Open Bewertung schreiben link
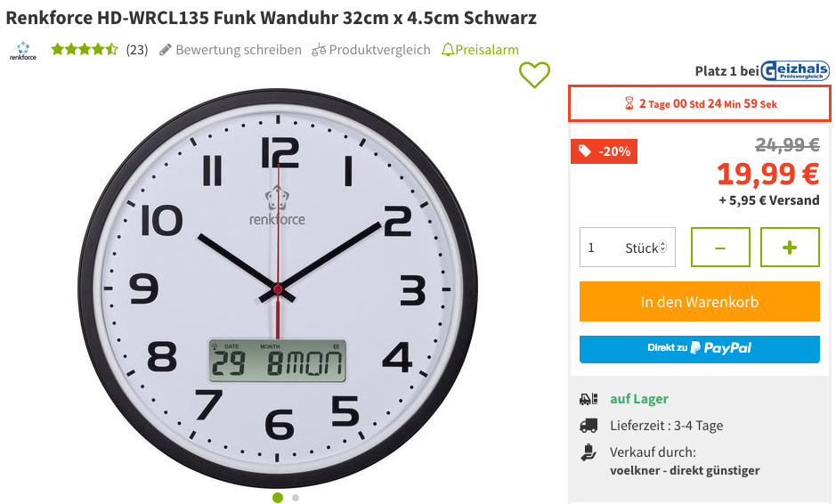This screenshot has width=836, height=504. 239,50
